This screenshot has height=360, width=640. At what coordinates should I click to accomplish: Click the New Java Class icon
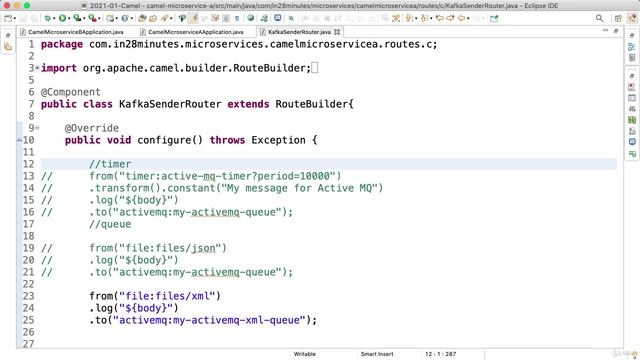(x=124, y=18)
